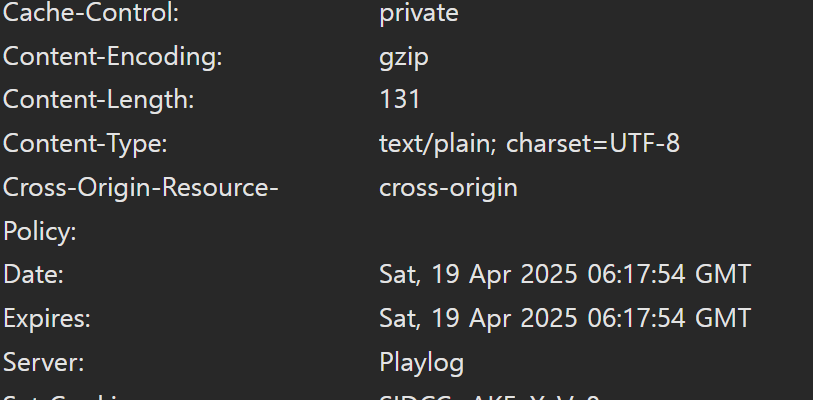Click the Content-Length header name
813x400 pixels.
coord(99,100)
